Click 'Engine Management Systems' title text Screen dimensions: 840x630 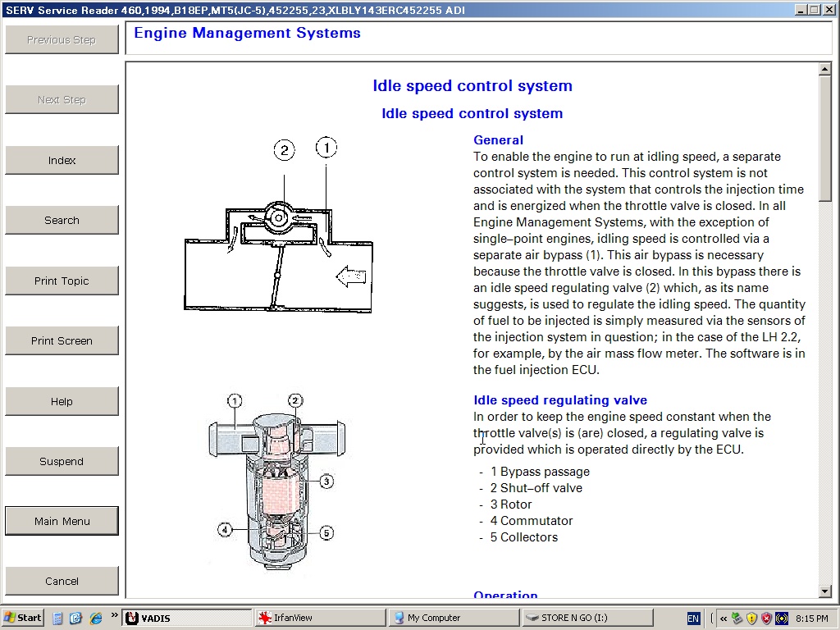tap(247, 33)
